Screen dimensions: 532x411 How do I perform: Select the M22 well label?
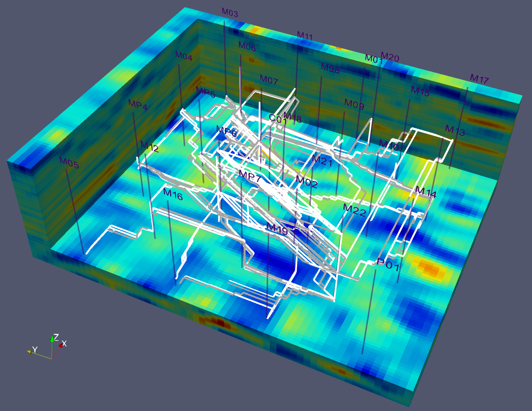coord(354,210)
